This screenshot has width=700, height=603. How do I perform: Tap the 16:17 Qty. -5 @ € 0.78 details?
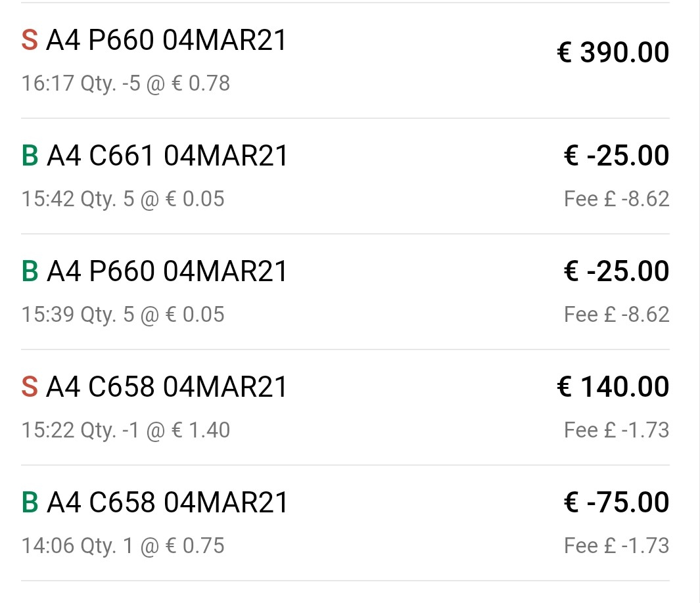126,83
